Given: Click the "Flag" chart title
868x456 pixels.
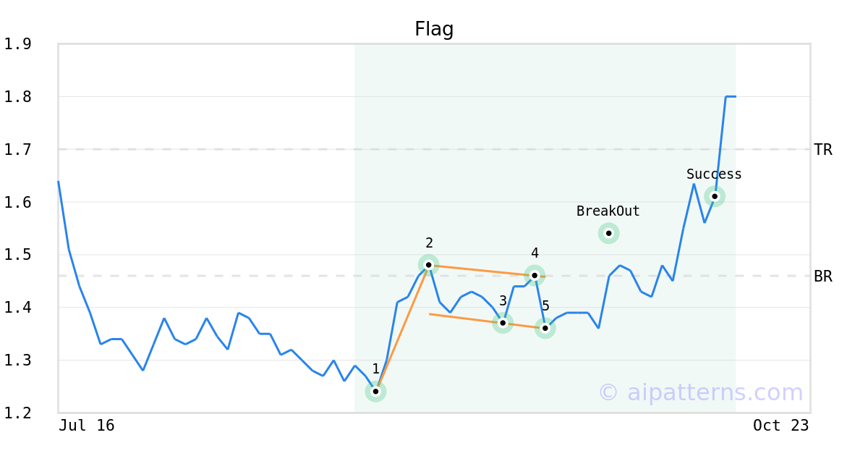Looking at the screenshot, I should (434, 29).
